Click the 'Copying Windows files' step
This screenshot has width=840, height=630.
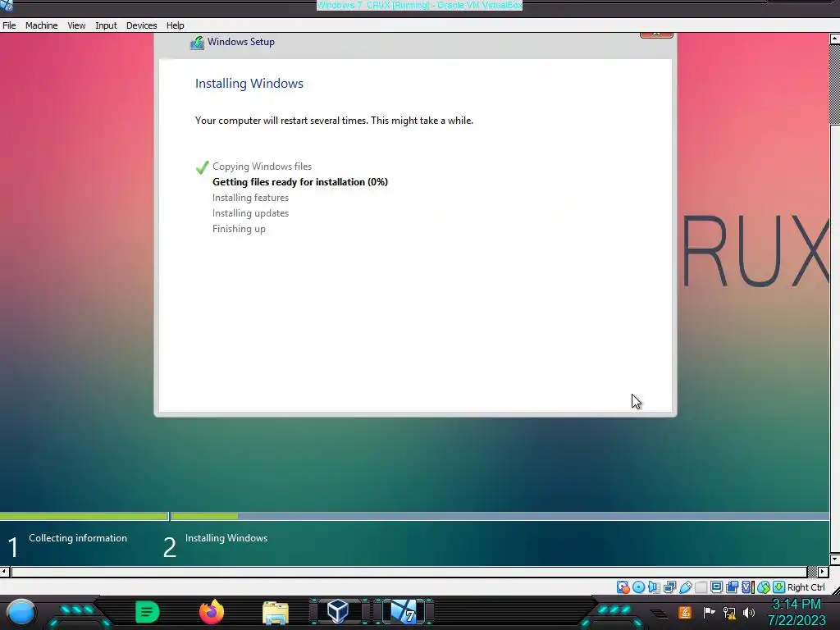262,167
